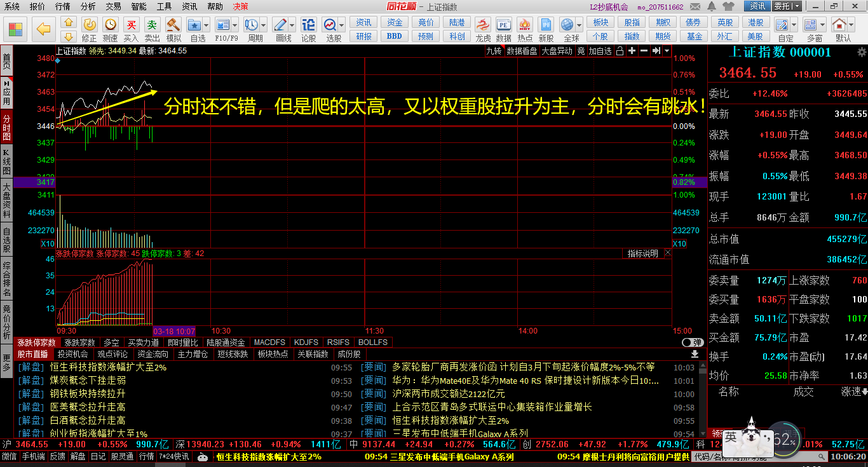Open the 龙虎 dragon icon

point(484,25)
